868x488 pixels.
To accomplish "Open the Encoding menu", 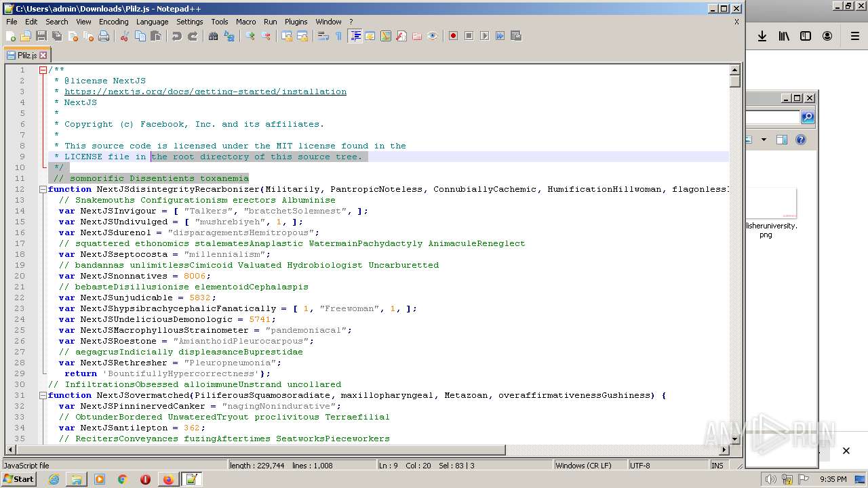I will point(113,22).
